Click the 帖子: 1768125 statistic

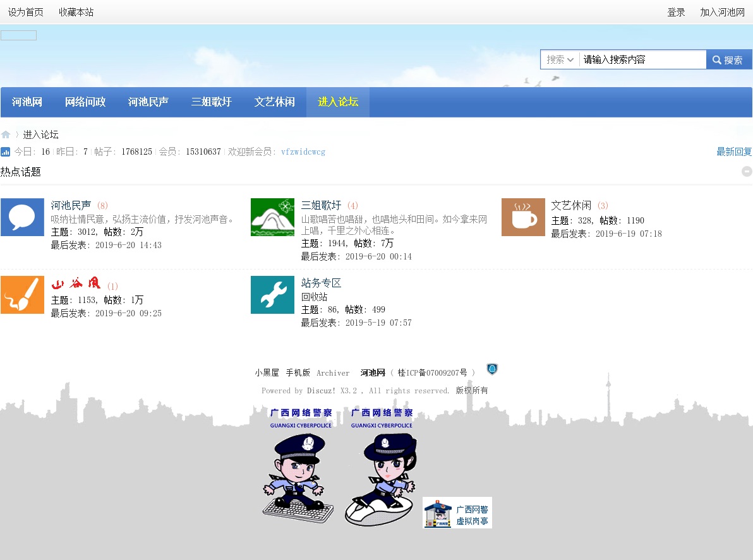(x=123, y=152)
